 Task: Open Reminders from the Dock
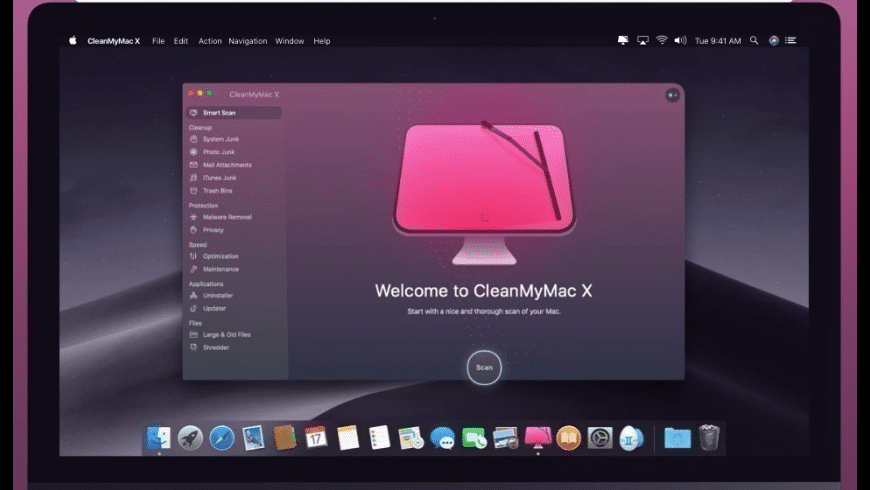pos(380,438)
